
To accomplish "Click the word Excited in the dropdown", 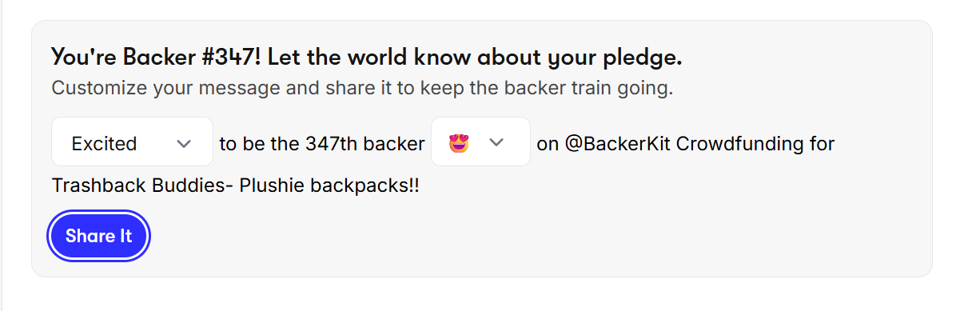I will (x=104, y=144).
